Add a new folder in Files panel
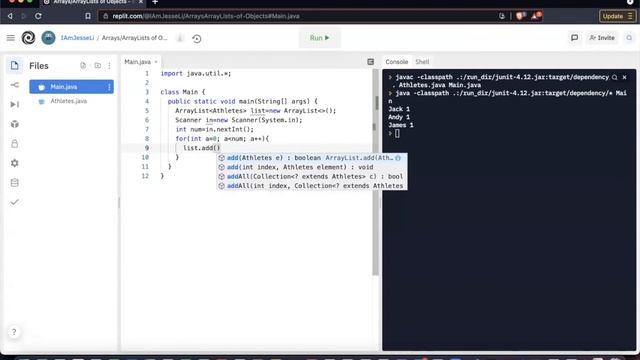This screenshot has height=360, width=640. point(98,66)
